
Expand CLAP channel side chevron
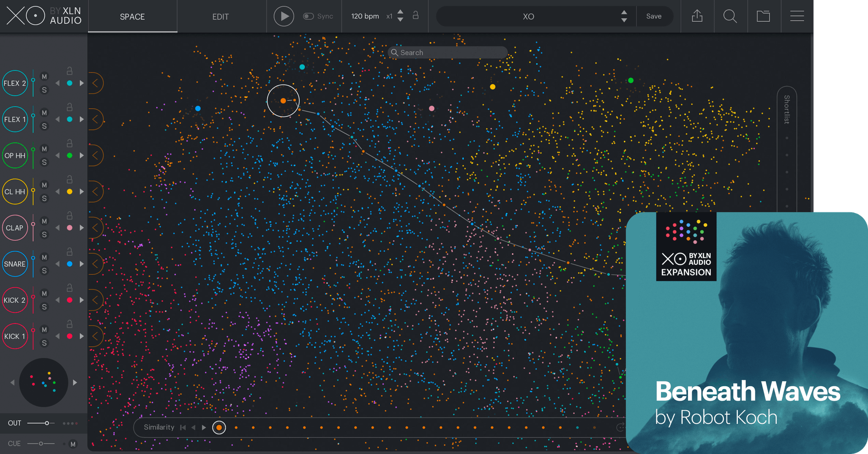95,228
